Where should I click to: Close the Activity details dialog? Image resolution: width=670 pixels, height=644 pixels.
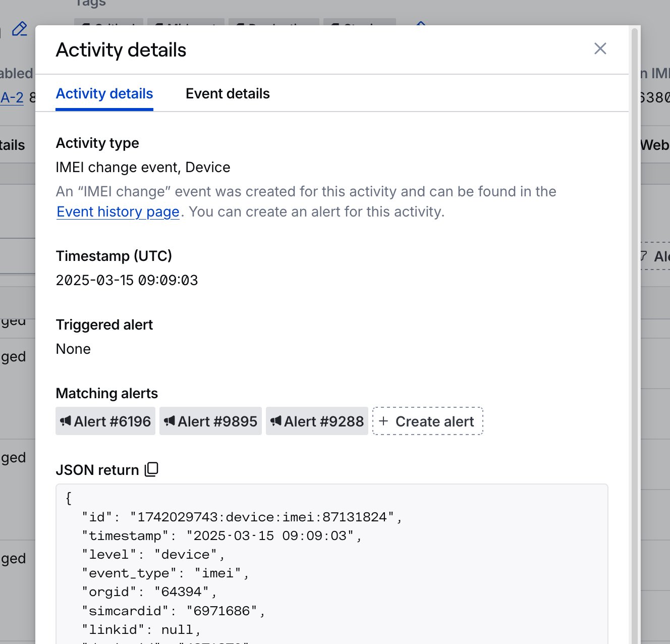tap(600, 48)
